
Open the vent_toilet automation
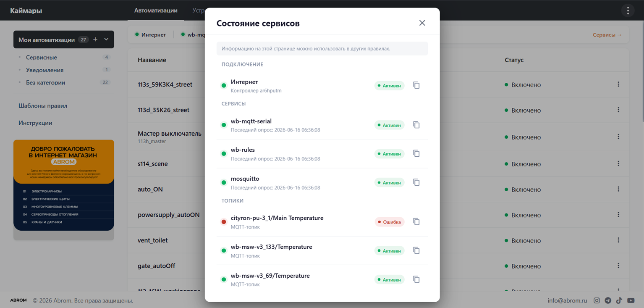[152, 240]
